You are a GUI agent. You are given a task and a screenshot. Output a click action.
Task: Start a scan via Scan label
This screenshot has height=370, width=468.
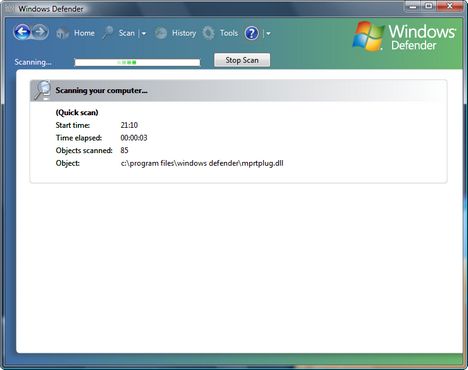pos(127,33)
